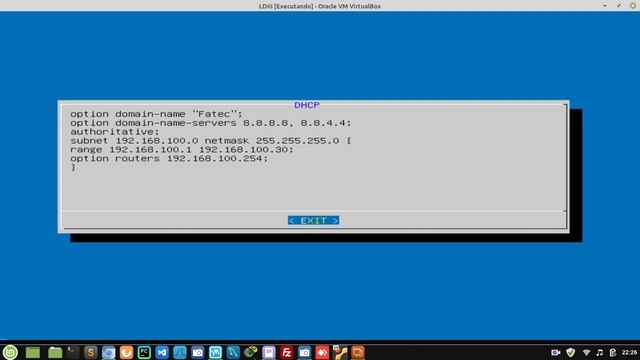640x360 pixels.
Task: Click the subnet 192.168.100.0 netmask line
Action: coord(211,141)
